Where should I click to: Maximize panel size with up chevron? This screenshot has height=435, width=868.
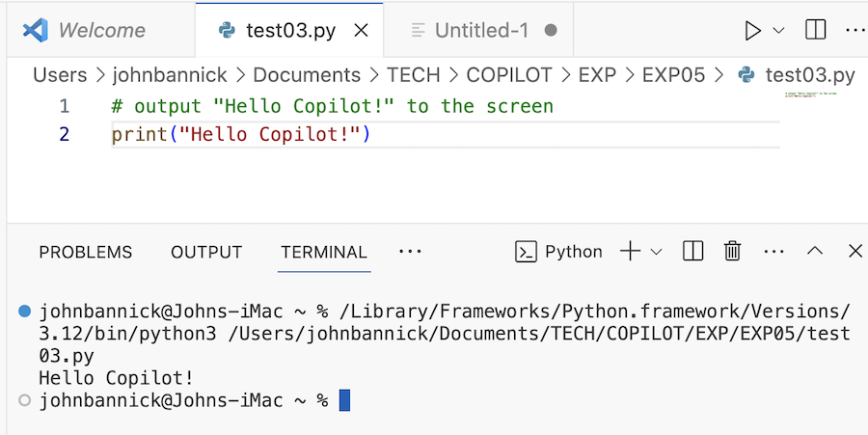click(x=815, y=252)
